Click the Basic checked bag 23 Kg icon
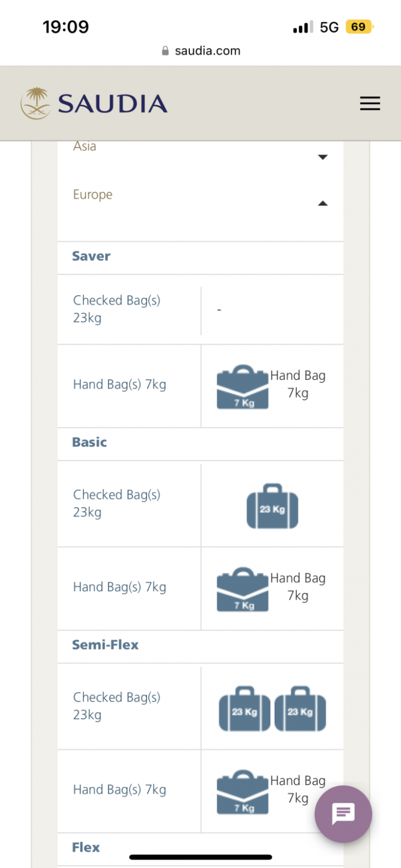The width and height of the screenshot is (401, 868). pyautogui.click(x=272, y=506)
